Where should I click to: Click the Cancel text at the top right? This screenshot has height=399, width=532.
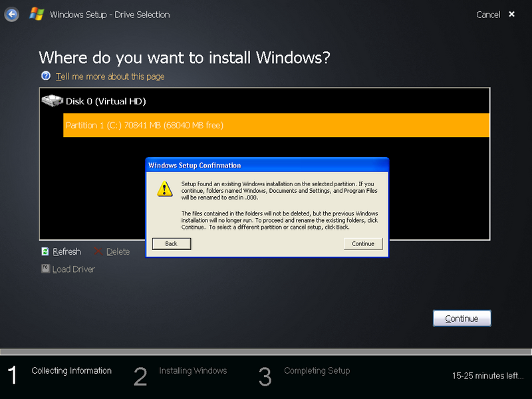[488, 15]
